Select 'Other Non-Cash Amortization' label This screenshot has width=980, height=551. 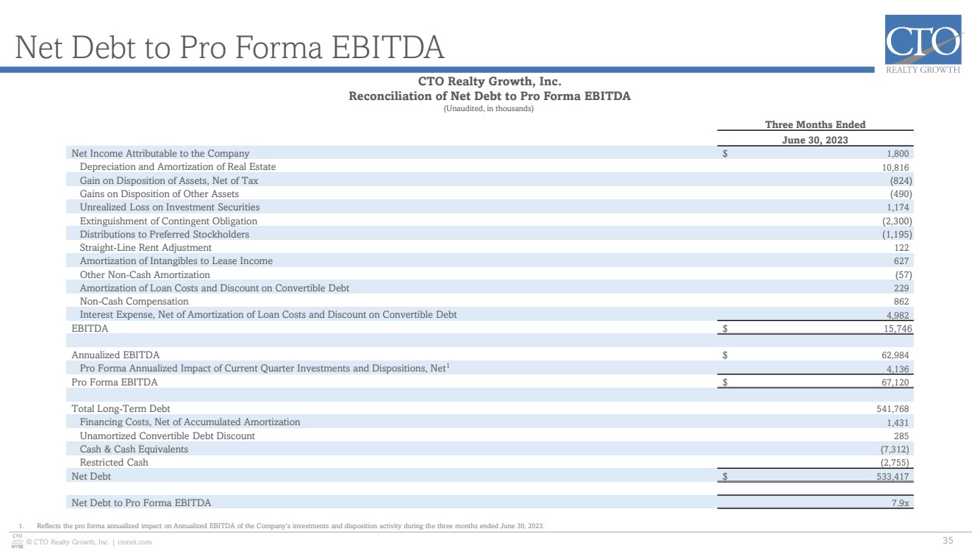[145, 274]
